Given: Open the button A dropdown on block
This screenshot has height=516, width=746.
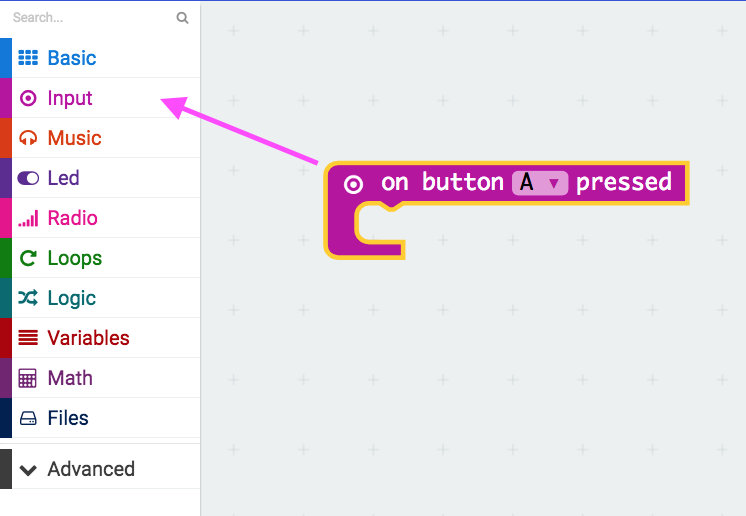Looking at the screenshot, I should coord(540,183).
